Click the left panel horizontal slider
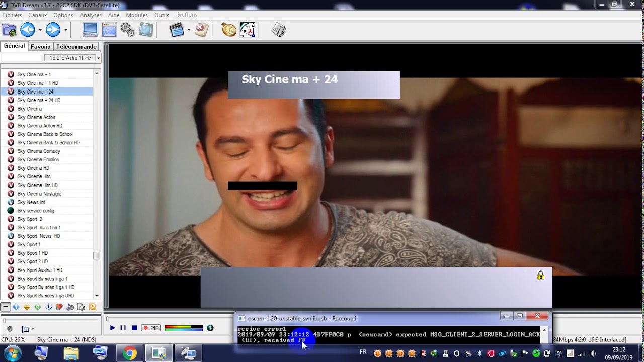The height and width of the screenshot is (362, 644). tap(50, 320)
